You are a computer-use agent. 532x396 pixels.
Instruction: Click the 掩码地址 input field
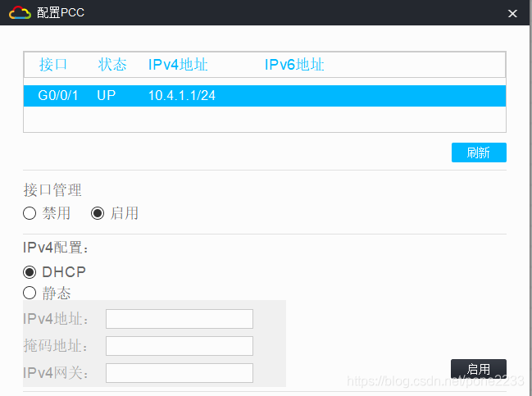[180, 346]
